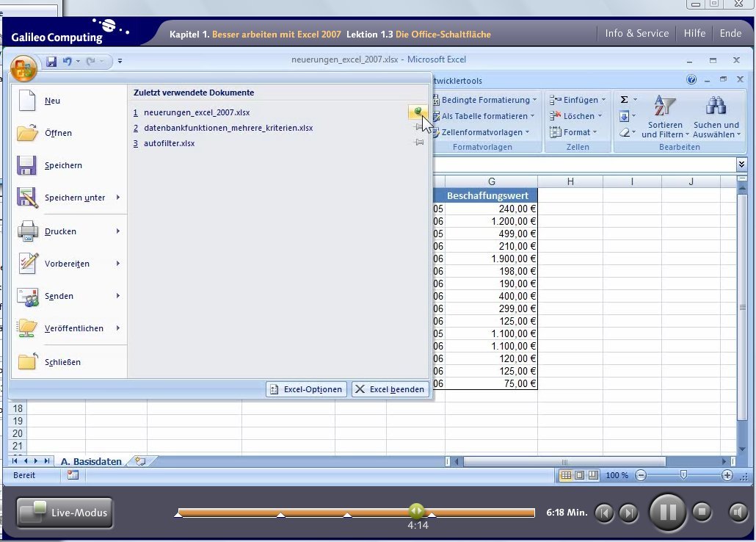Open the Format dropdown in Zellen

tap(573, 132)
